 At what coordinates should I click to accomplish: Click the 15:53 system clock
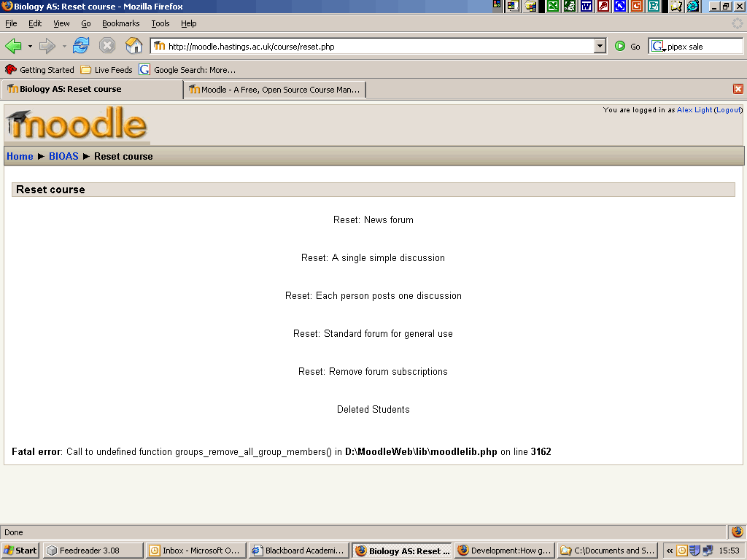click(729, 551)
